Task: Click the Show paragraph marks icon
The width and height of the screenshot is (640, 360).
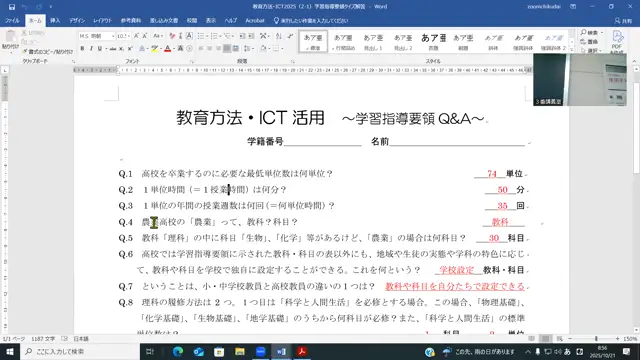Action: [x=290, y=36]
